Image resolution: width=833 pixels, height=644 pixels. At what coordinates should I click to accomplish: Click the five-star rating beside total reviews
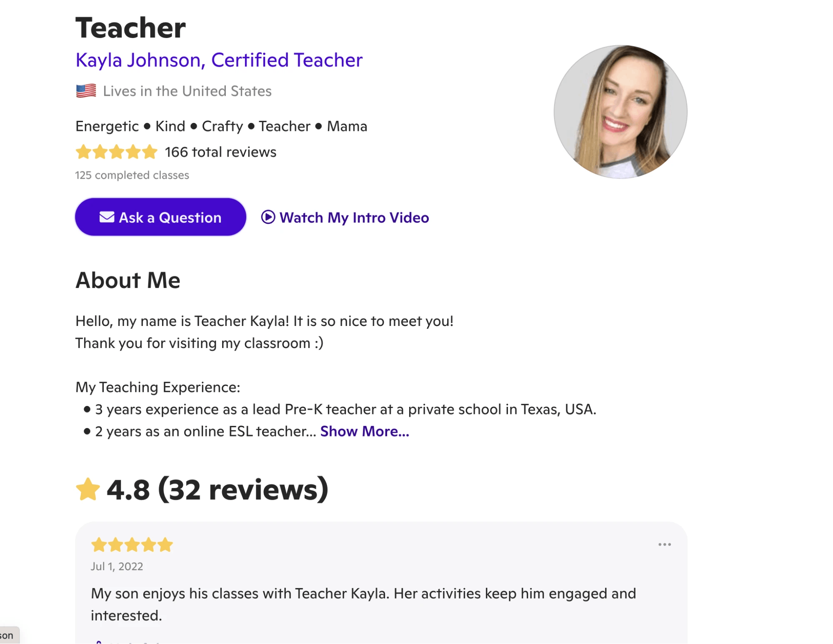[116, 152]
